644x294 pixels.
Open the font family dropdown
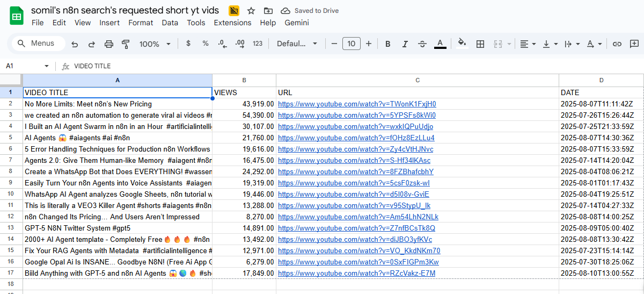click(x=297, y=44)
